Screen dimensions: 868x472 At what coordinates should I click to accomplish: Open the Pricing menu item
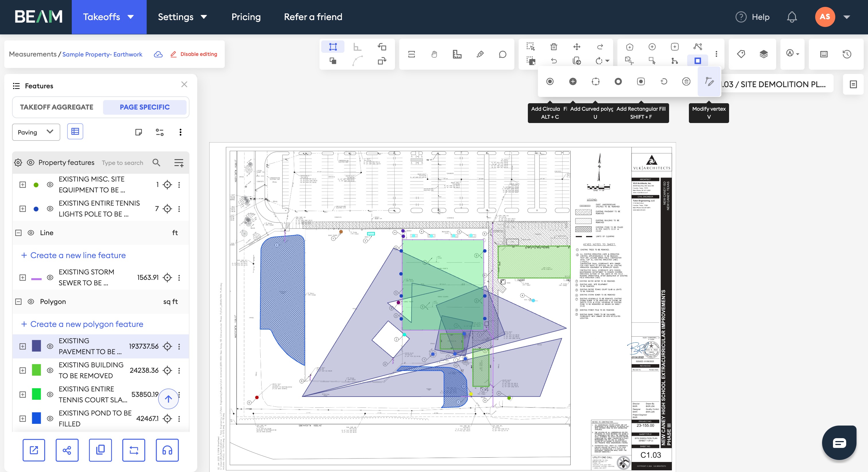(x=246, y=17)
